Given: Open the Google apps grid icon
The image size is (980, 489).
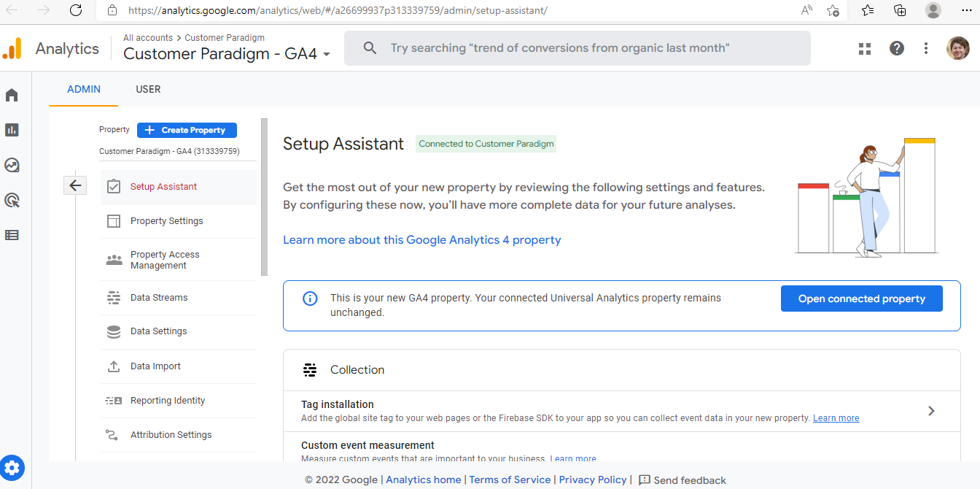Looking at the screenshot, I should [x=865, y=48].
